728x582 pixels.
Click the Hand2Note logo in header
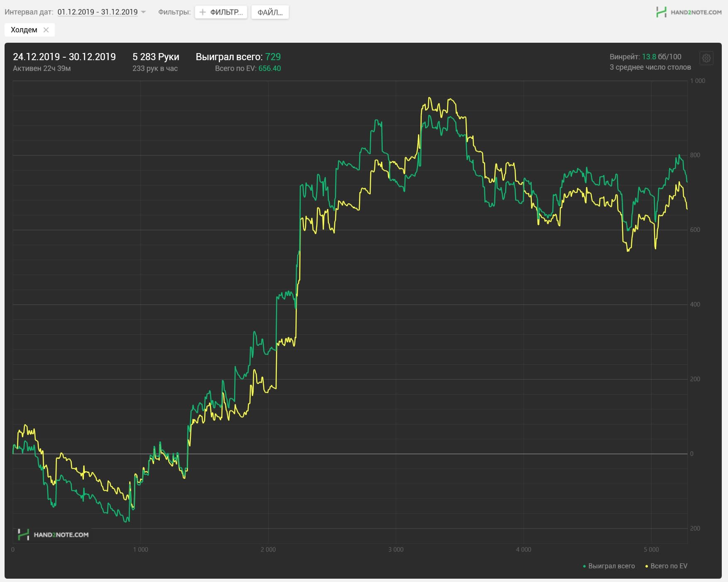(x=689, y=12)
